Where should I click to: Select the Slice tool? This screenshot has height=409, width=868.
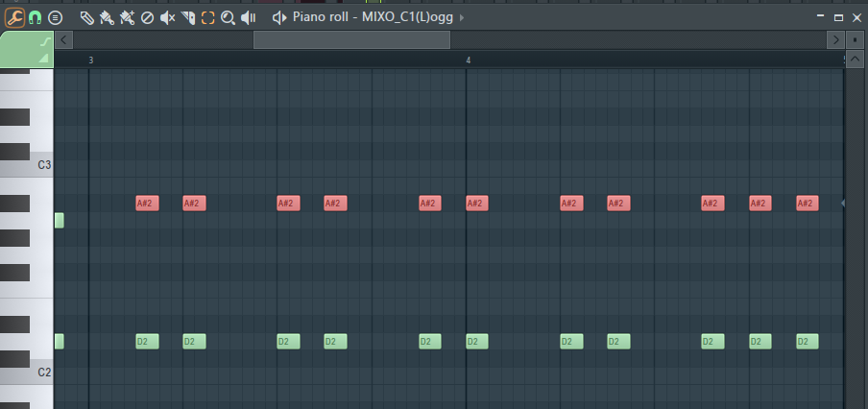click(187, 17)
